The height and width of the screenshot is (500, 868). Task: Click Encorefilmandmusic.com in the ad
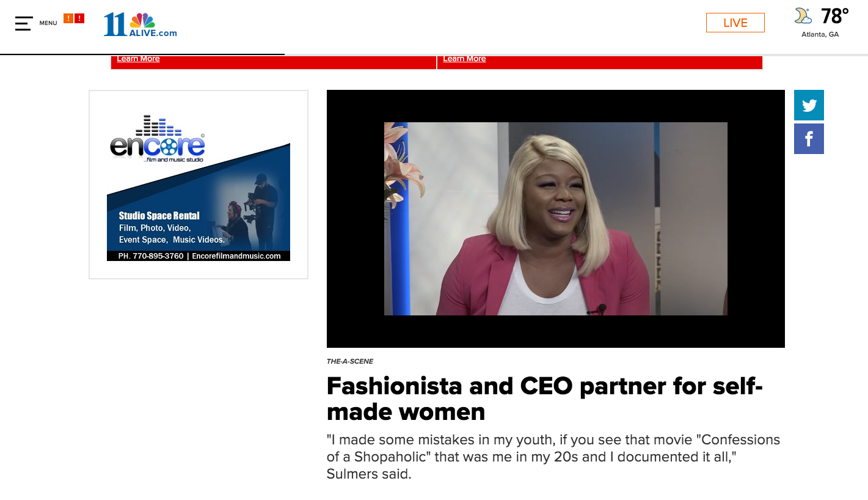coord(236,256)
